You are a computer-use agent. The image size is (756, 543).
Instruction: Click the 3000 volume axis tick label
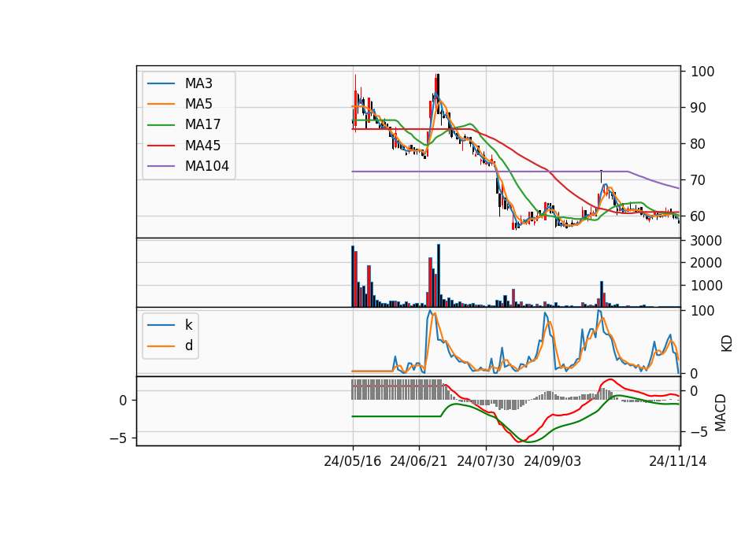(x=706, y=241)
